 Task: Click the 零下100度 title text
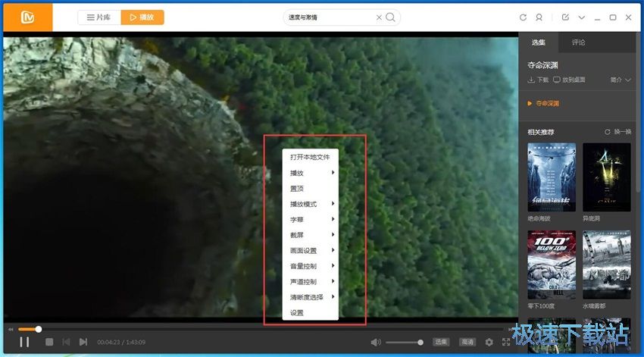tap(541, 306)
